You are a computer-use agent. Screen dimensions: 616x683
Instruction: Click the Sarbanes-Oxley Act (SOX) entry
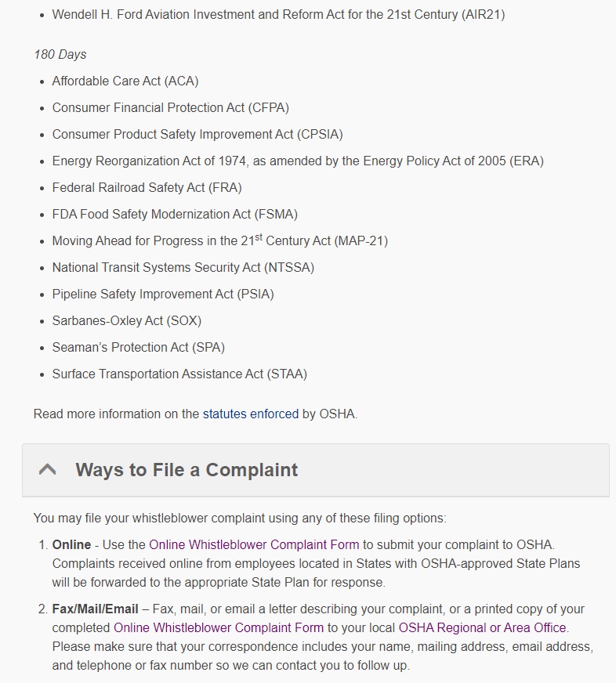click(127, 321)
